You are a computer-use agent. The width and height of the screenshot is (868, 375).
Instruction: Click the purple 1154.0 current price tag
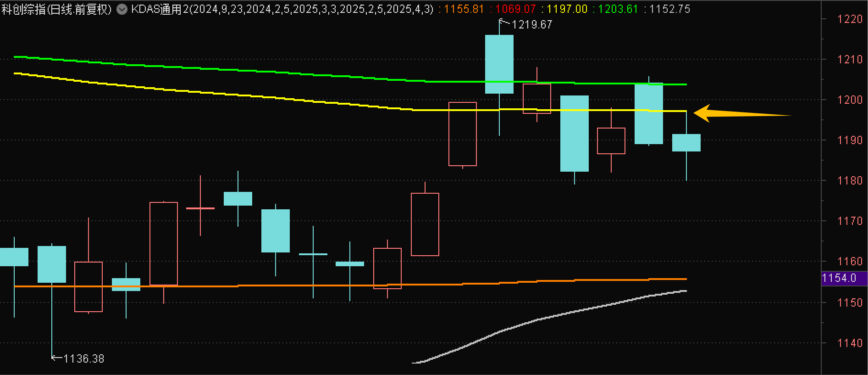click(x=845, y=278)
